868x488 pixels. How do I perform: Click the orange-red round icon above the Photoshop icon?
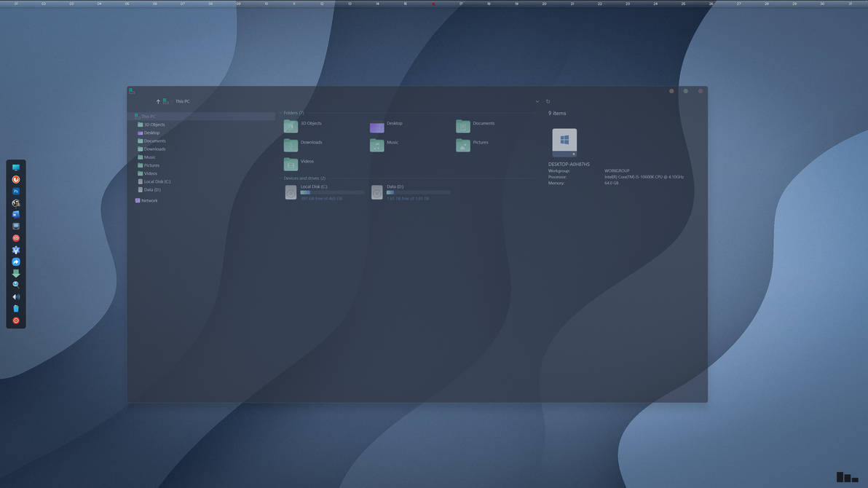[16, 179]
